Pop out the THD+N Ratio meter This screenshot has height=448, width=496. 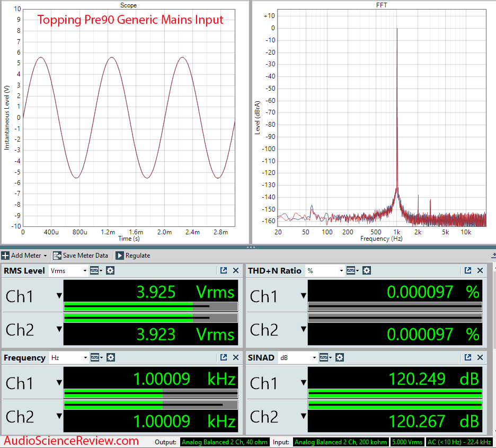468,270
